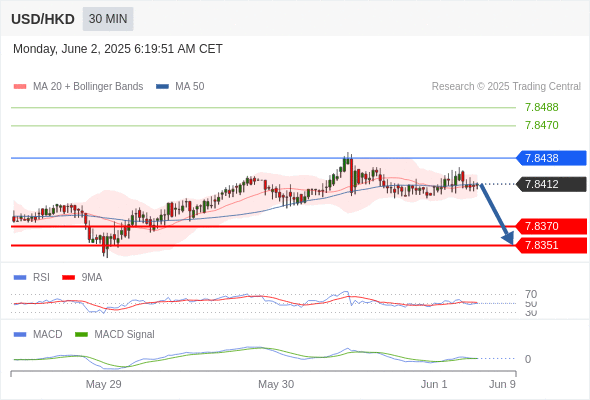This screenshot has height=400, width=590.
Task: Click the blue downward forecast arrow
Action: click(497, 214)
